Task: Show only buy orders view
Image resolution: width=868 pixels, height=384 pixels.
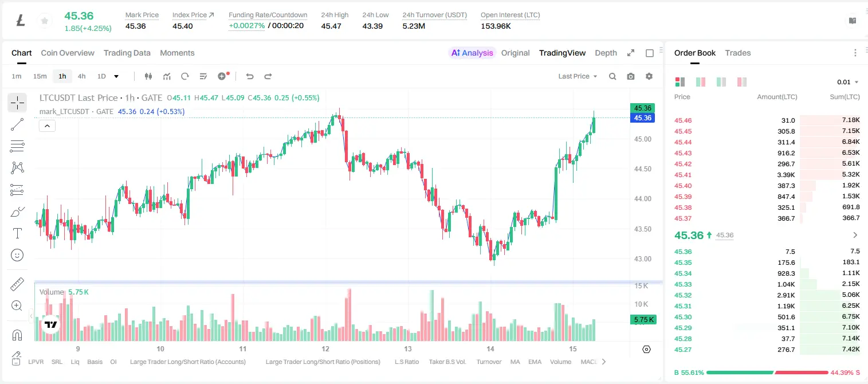Action: [721, 82]
